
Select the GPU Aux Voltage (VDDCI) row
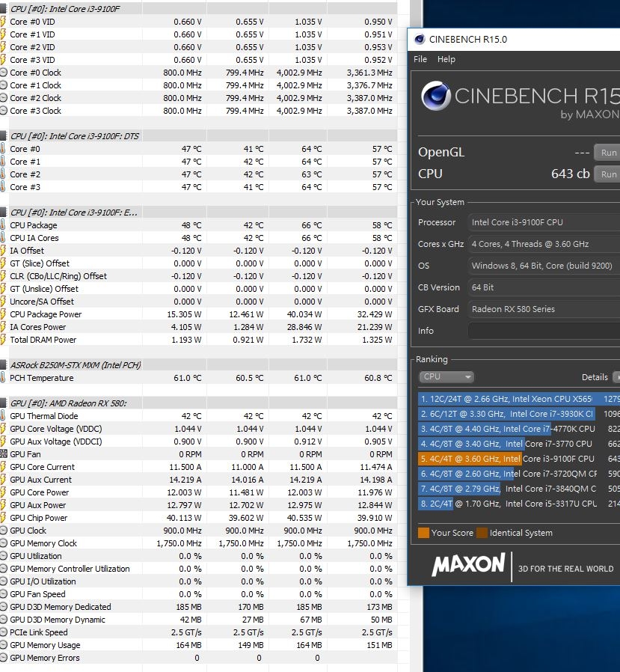click(199, 442)
